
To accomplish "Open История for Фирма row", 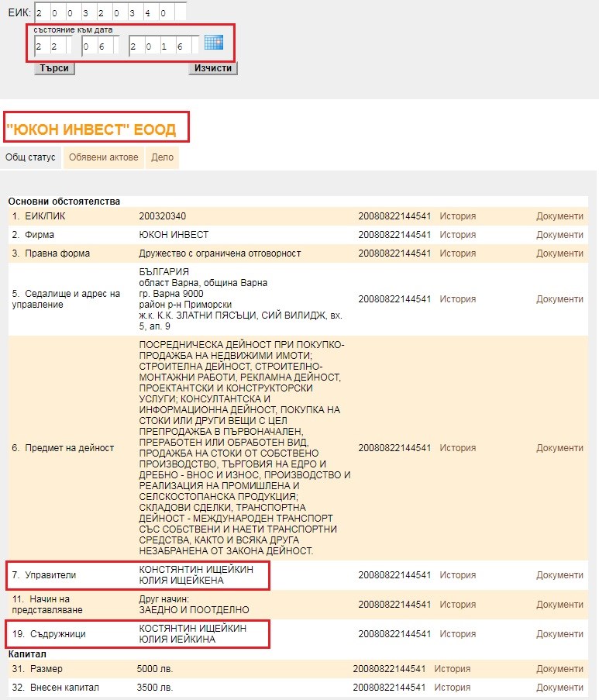I will (457, 235).
